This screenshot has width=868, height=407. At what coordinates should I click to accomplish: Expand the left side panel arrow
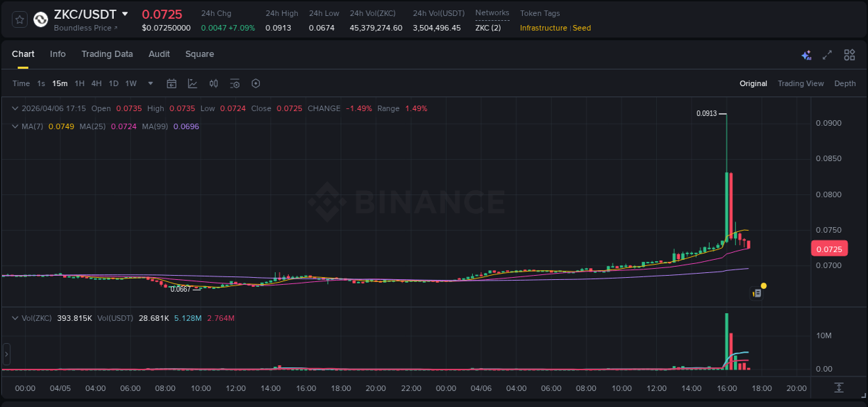click(x=6, y=354)
